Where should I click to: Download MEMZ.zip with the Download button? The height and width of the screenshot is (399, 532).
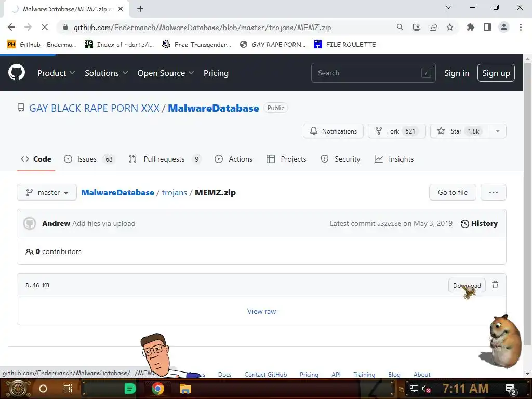467,285
